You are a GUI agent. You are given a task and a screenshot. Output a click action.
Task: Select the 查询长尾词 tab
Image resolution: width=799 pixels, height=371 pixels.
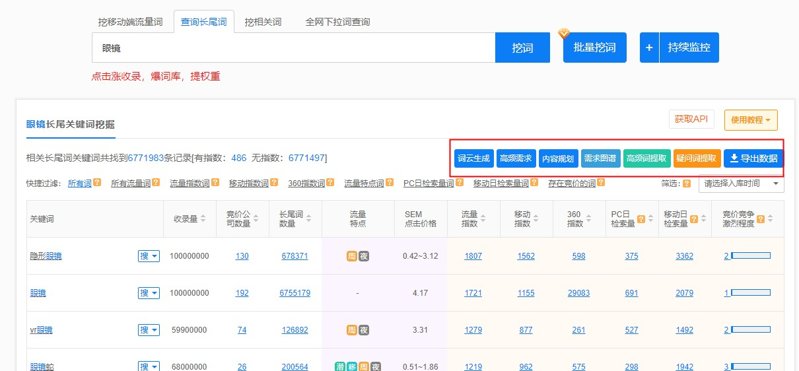(x=204, y=22)
